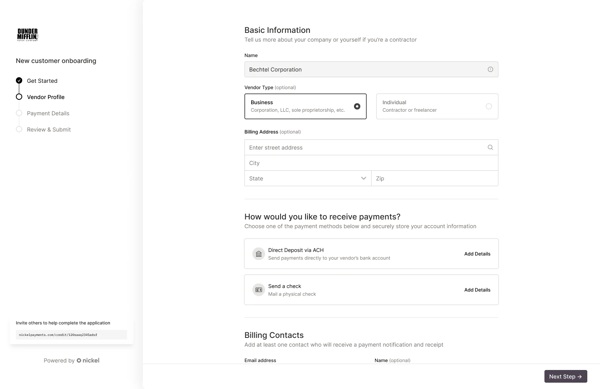600x389 pixels.
Task: Focus the Enter street address field
Action: [x=371, y=147]
